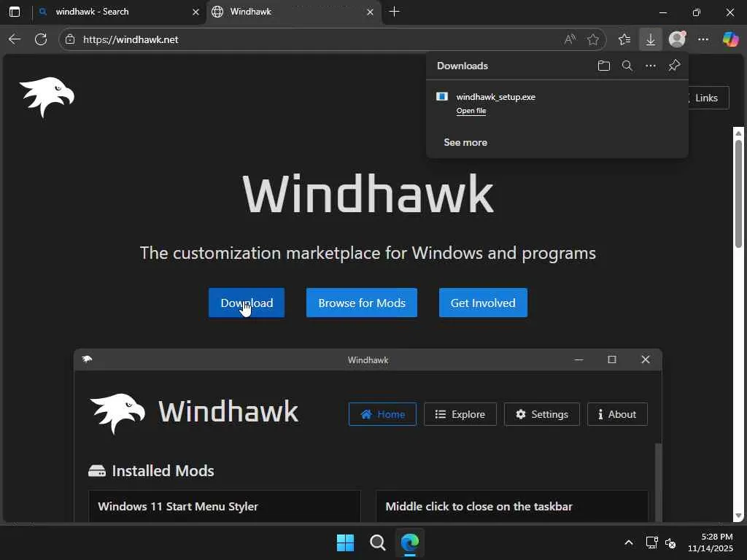Close the windhawk - Search tab

[x=196, y=12]
